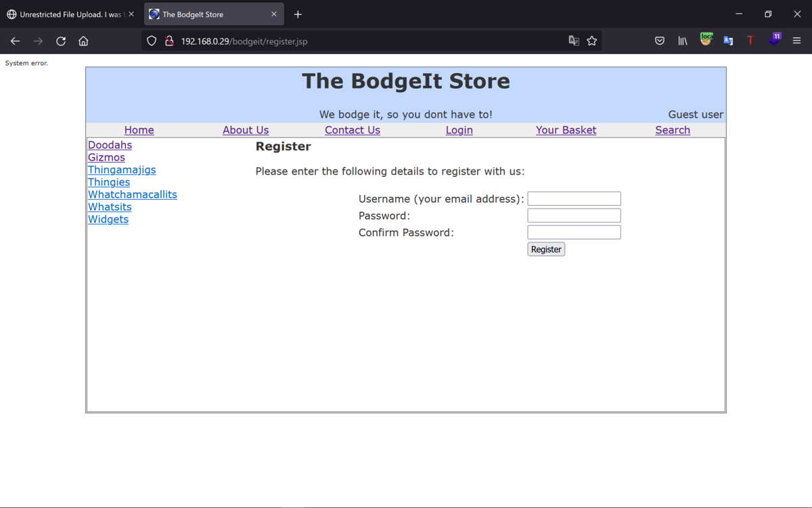Image resolution: width=812 pixels, height=508 pixels.
Task: Click the Register section heading
Action: coord(284,146)
